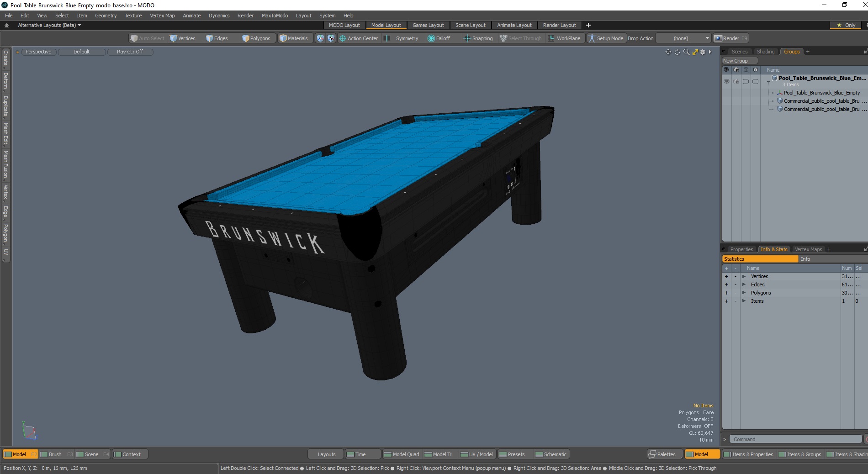Collapse the Pool_Table_Brunswick_Blue_Em group
This screenshot has width=868, height=474.
pyautogui.click(x=768, y=81)
